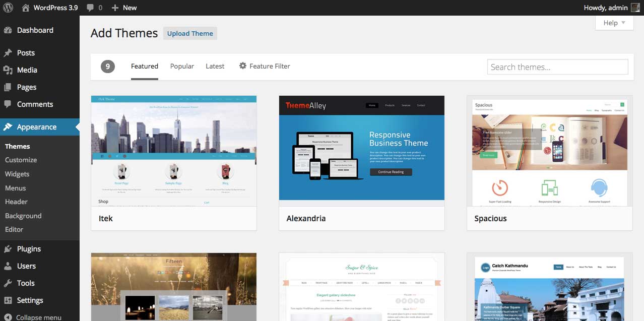Image resolution: width=644 pixels, height=321 pixels.
Task: Click the Dashboard gauge icon
Action: pyautogui.click(x=8, y=30)
